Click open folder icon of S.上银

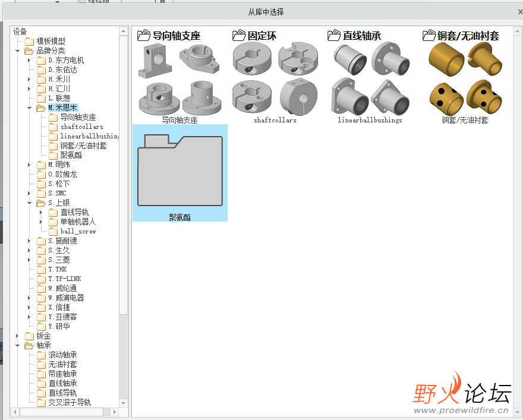point(41,203)
